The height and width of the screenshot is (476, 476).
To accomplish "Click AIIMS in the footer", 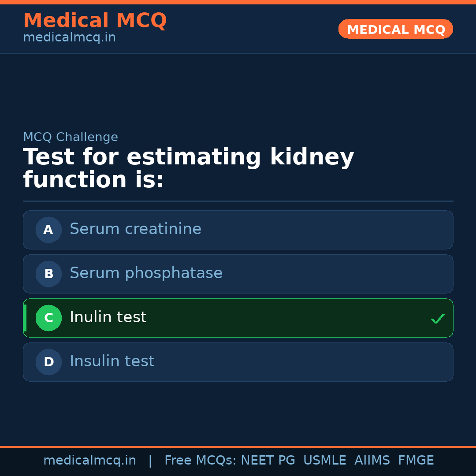I will tap(372, 461).
